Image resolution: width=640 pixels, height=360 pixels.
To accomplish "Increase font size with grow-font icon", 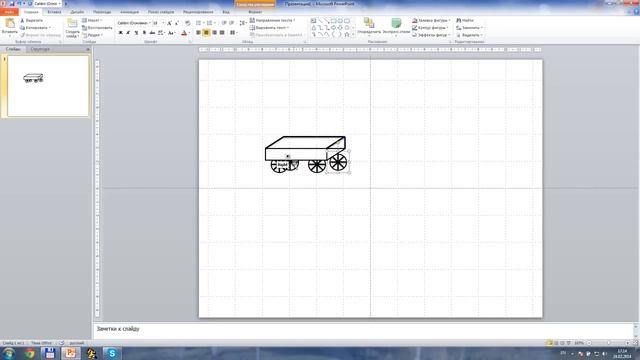I will [169, 23].
